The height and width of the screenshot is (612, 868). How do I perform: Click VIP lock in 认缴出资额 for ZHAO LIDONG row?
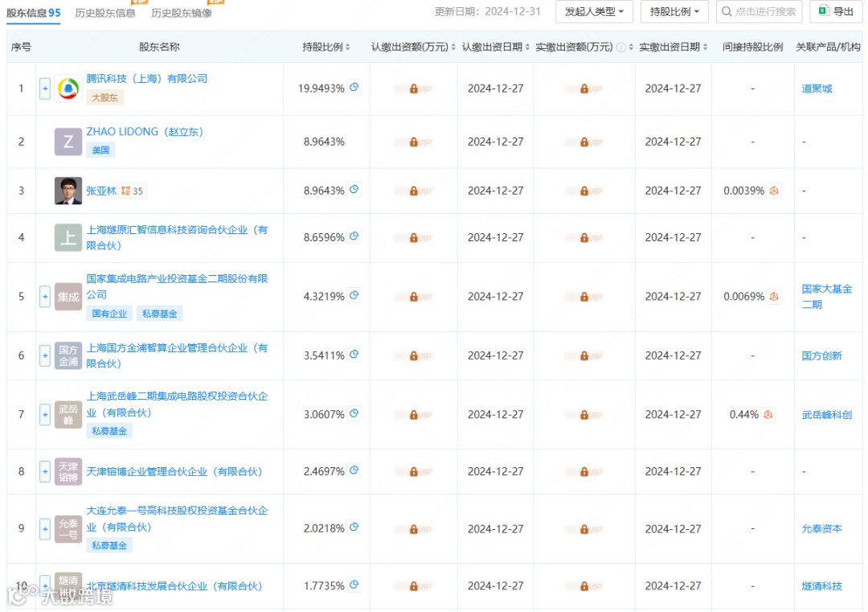point(414,142)
